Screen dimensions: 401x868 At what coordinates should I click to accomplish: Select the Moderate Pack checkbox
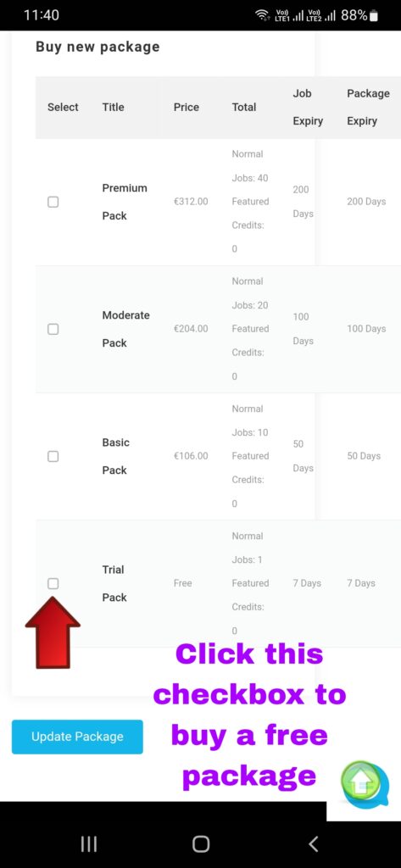click(53, 330)
